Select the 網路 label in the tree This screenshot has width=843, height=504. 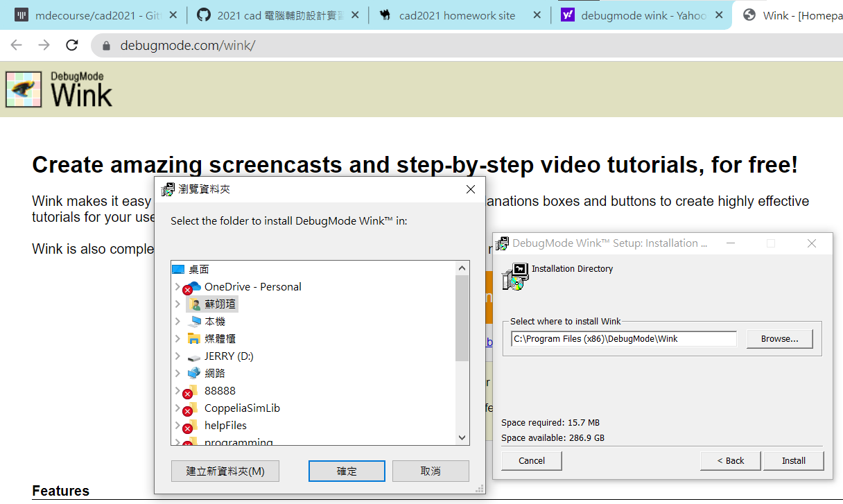pos(215,373)
